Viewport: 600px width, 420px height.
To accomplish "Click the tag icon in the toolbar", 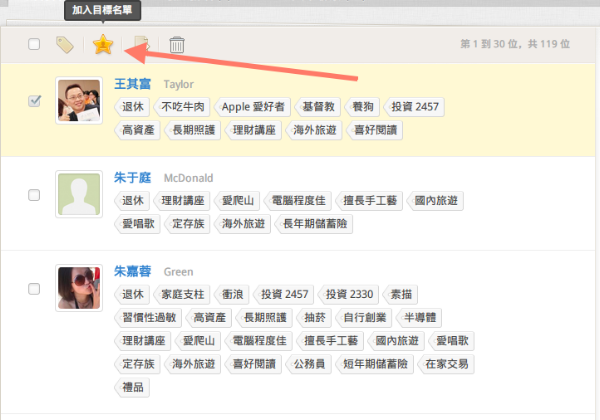I will coord(65,44).
